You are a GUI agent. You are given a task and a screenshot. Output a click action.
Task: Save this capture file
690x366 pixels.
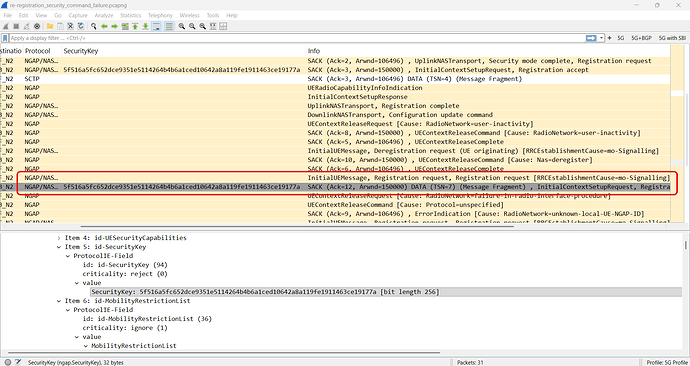[x=60, y=26]
